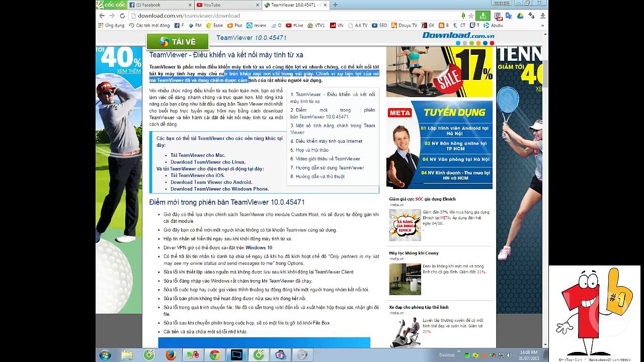Open the SEO bookmark

380,26
